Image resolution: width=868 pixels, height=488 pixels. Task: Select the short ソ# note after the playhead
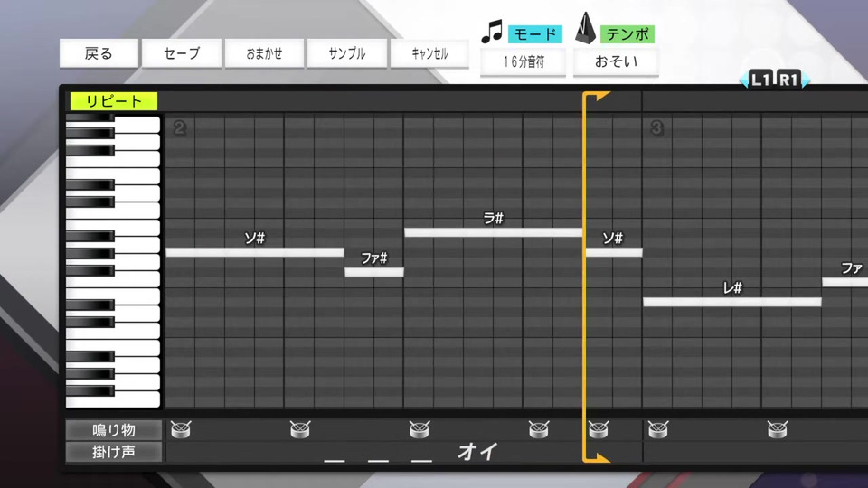click(614, 252)
